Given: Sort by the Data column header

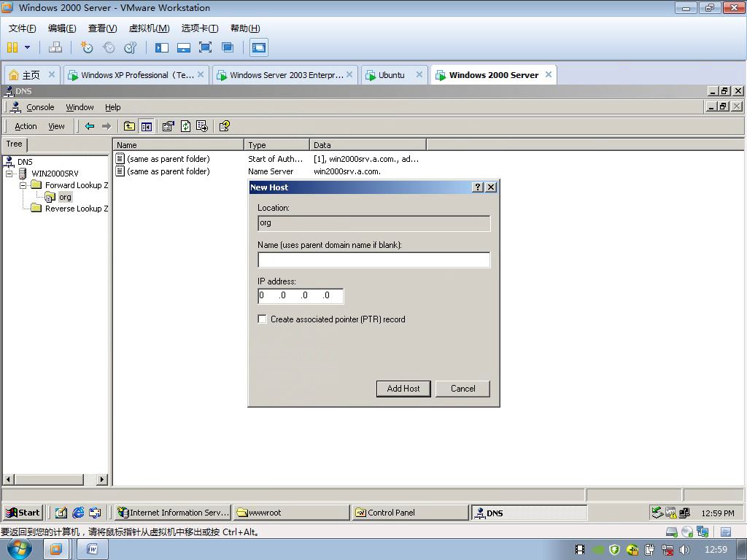Looking at the screenshot, I should tap(368, 145).
